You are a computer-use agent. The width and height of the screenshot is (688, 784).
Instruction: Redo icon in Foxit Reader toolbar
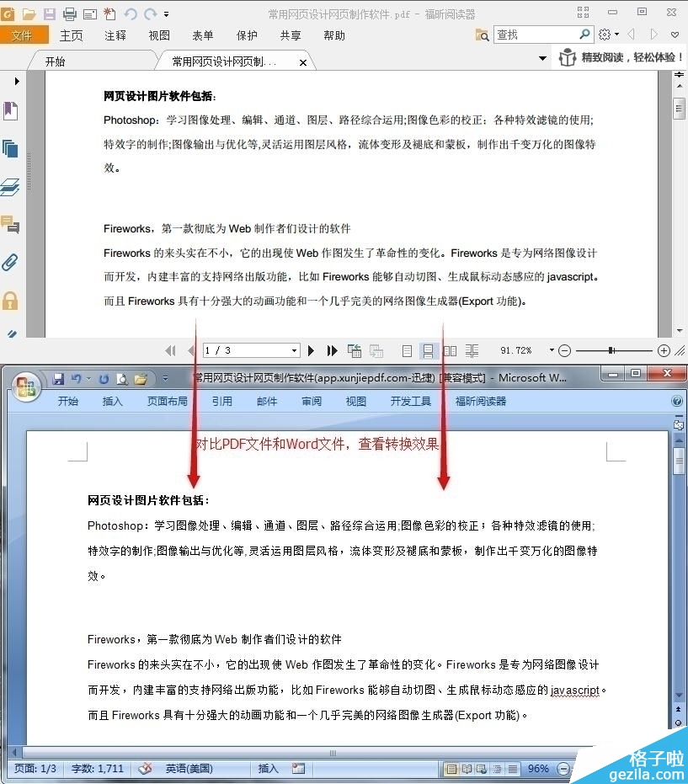click(151, 13)
